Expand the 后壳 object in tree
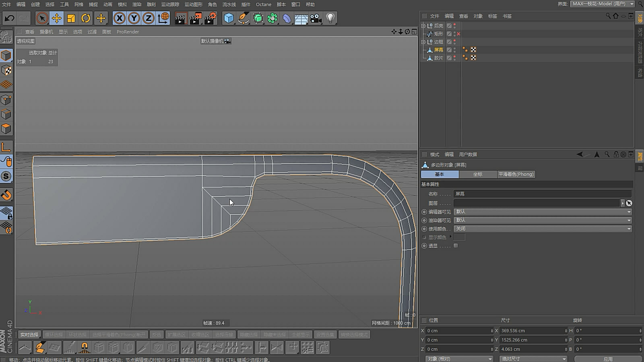Screen dimensions: 644x362 coord(423,26)
